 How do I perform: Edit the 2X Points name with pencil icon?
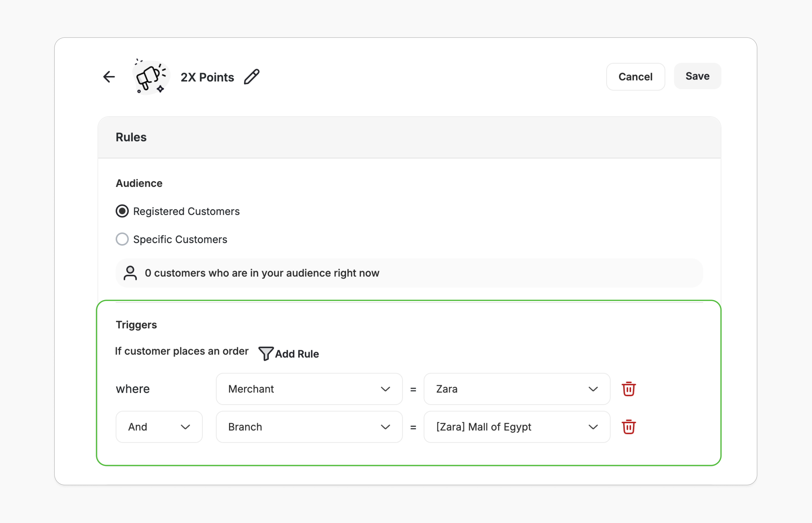click(x=252, y=77)
